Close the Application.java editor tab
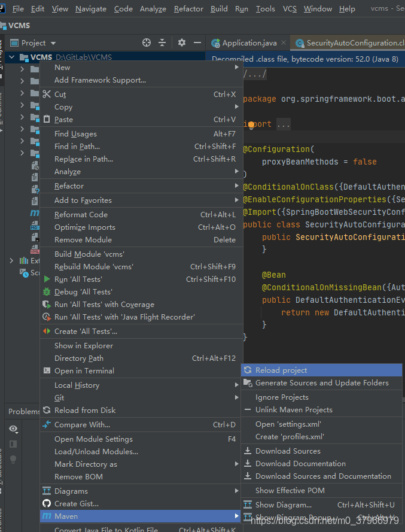 pos(283,43)
